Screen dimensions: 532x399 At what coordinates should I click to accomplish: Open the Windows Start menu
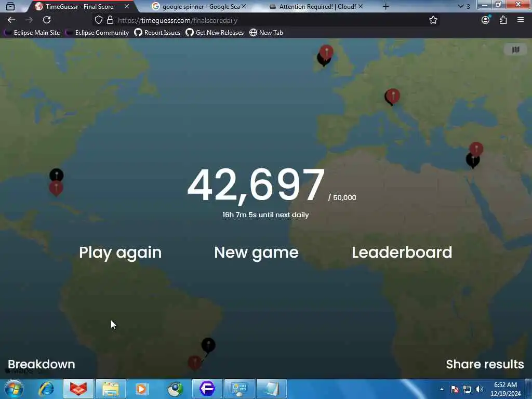(x=14, y=389)
